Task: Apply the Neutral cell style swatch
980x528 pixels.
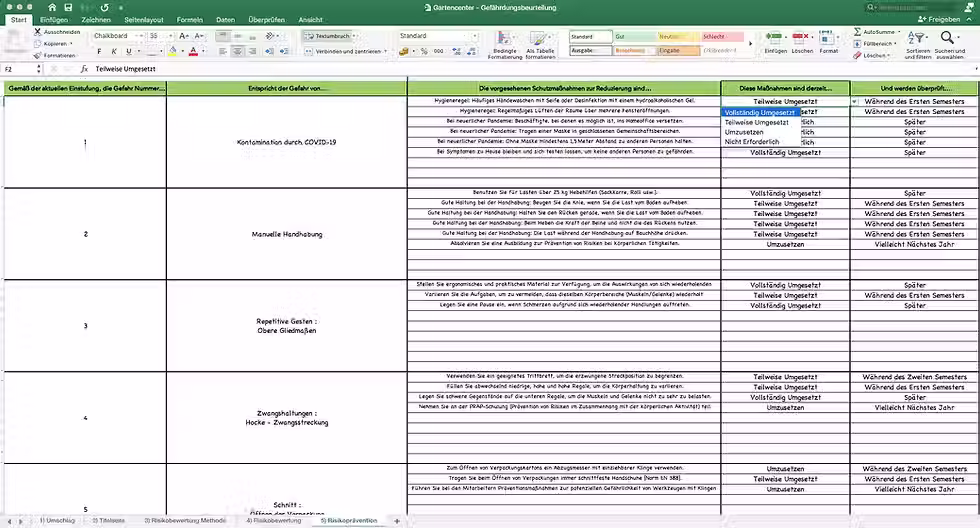Action: coord(678,37)
